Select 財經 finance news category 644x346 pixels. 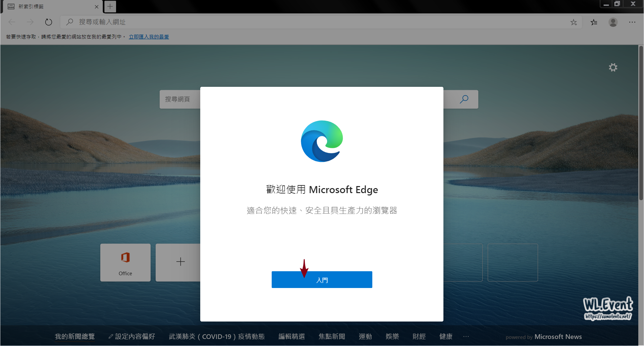pos(419,337)
